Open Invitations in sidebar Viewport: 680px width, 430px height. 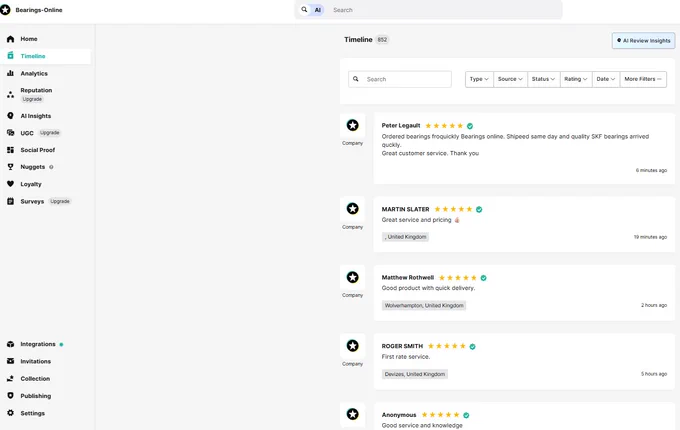(36, 361)
